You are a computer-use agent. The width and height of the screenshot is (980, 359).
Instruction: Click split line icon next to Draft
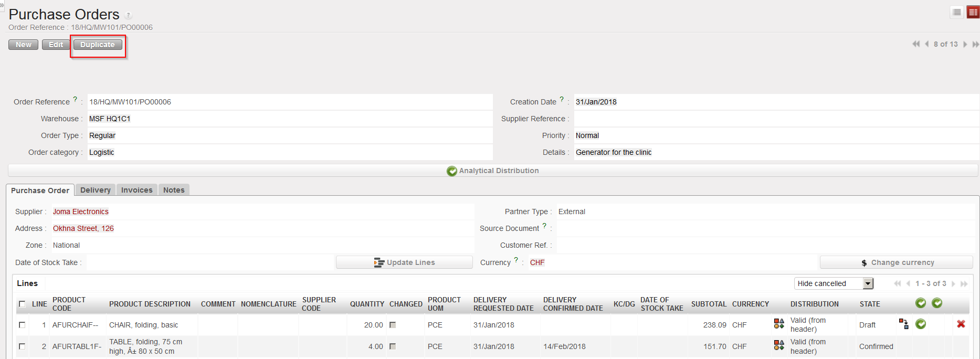click(x=903, y=324)
